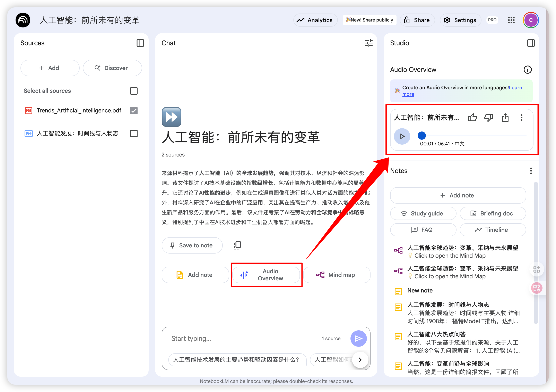The height and width of the screenshot is (392, 556).
Task: Click the notebook title in header
Action: point(90,20)
